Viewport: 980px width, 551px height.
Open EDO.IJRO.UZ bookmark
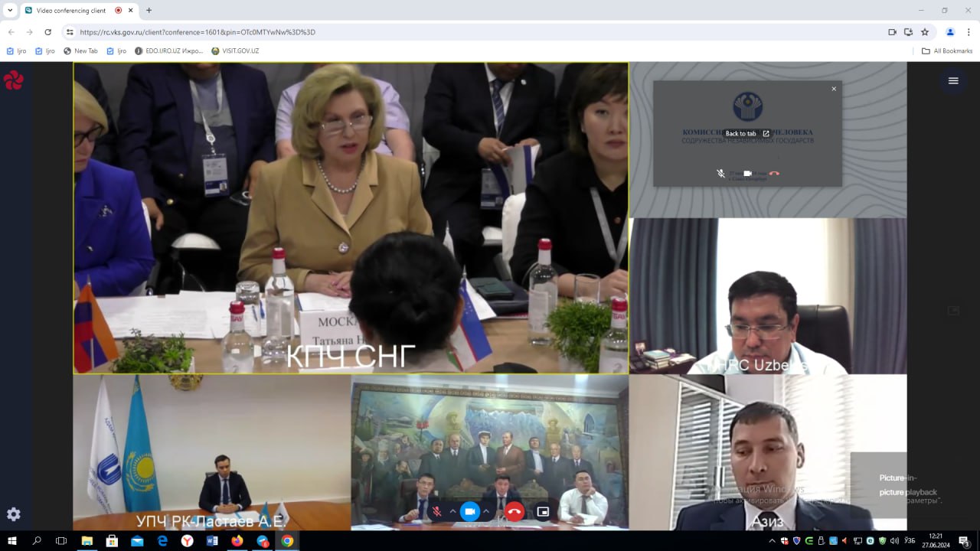(169, 51)
